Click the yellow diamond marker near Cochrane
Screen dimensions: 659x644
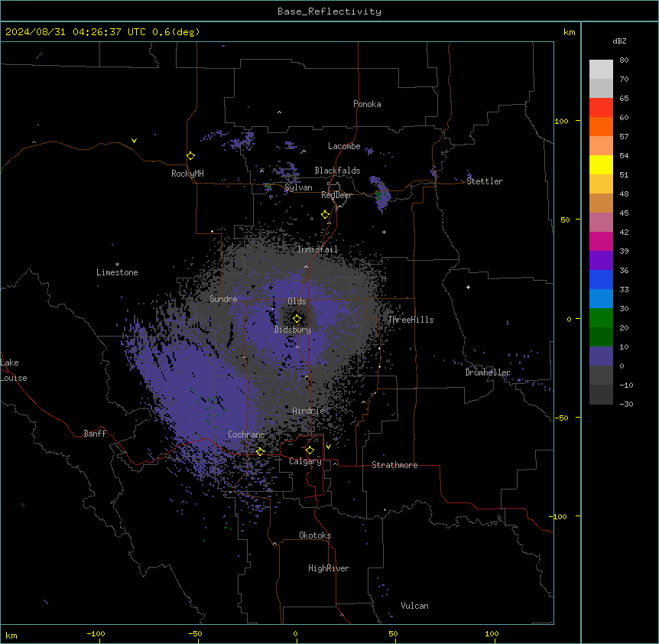[x=260, y=451]
